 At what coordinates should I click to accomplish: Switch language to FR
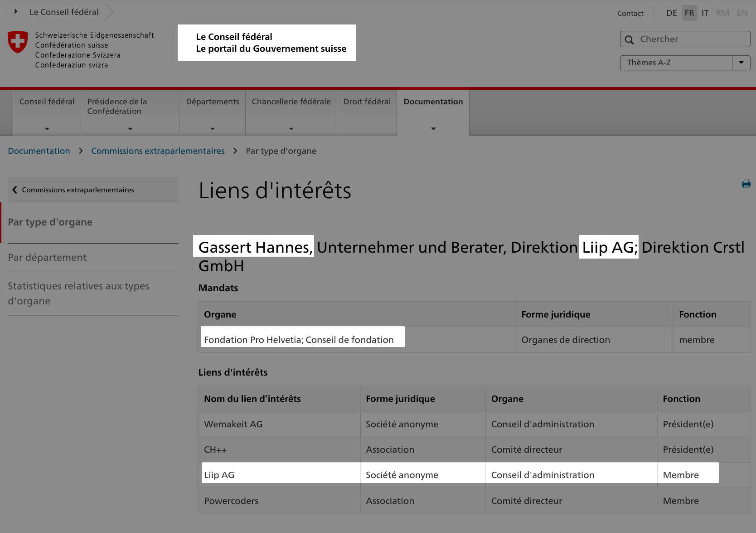689,13
